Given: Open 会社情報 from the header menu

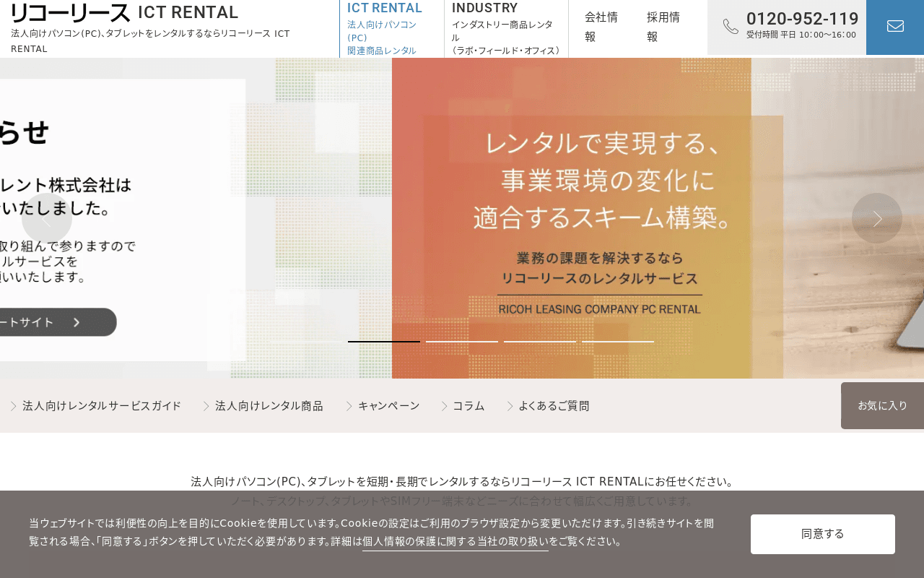Looking at the screenshot, I should 602,26.
